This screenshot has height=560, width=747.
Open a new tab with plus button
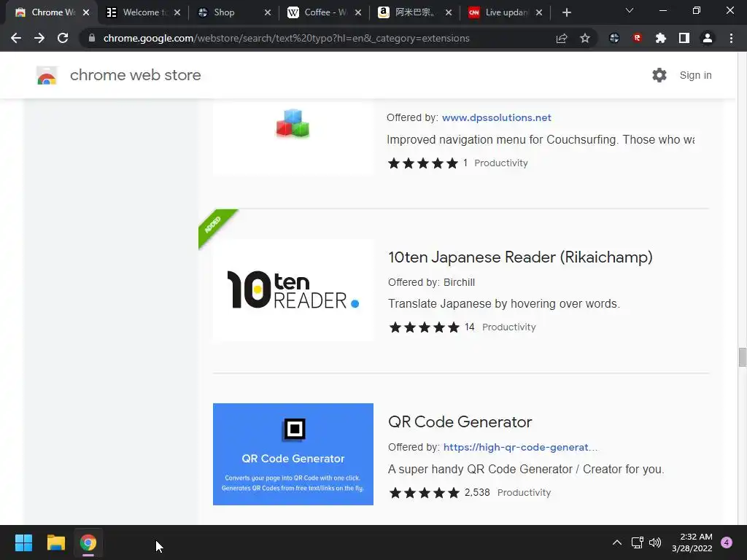[566, 13]
